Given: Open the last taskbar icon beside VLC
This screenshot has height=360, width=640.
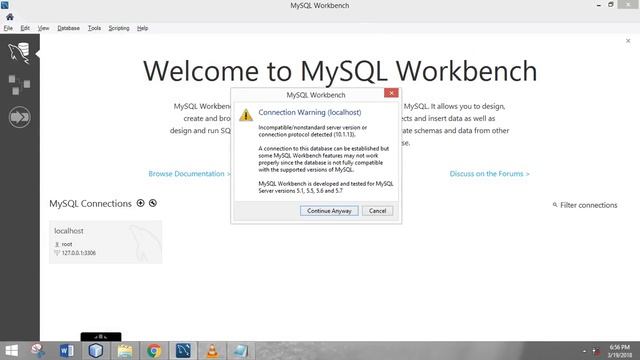Looking at the screenshot, I should (241, 351).
